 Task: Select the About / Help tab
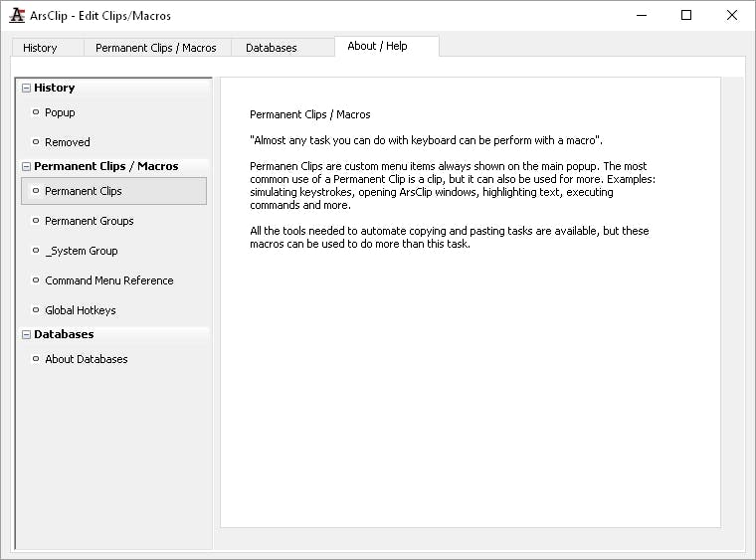[386, 47]
